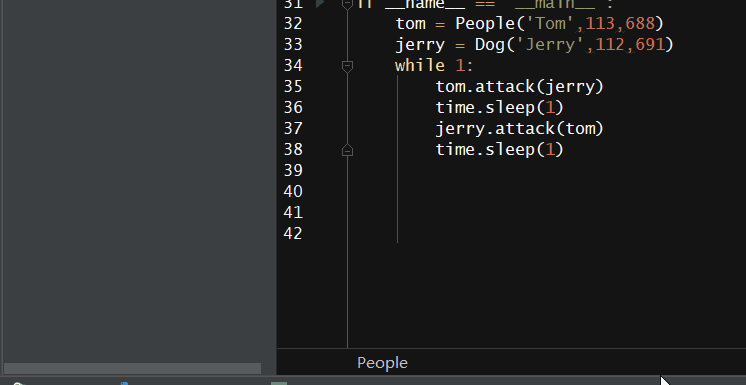The image size is (746, 385).
Task: Click the 'while' keyword on line 34
Action: coord(420,65)
